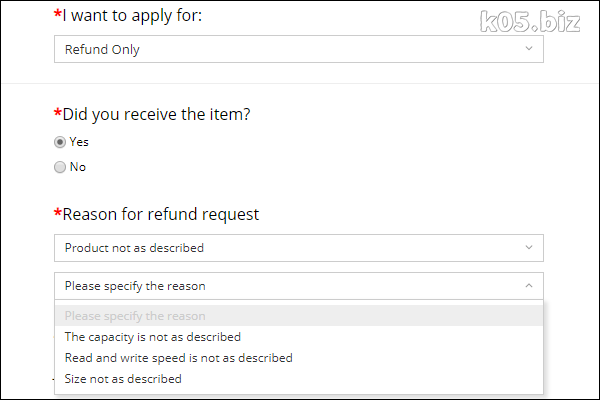Select the "Yes" radio button
The image size is (600, 400).
coord(60,142)
